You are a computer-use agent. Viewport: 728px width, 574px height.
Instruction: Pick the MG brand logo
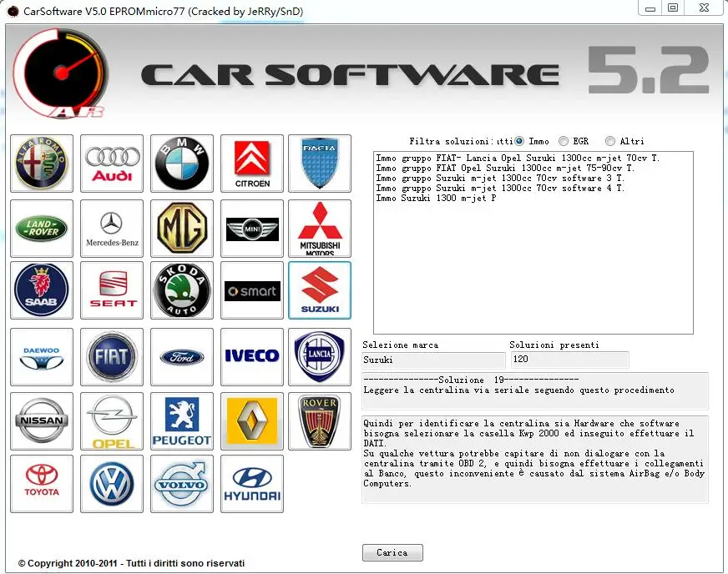click(x=182, y=229)
